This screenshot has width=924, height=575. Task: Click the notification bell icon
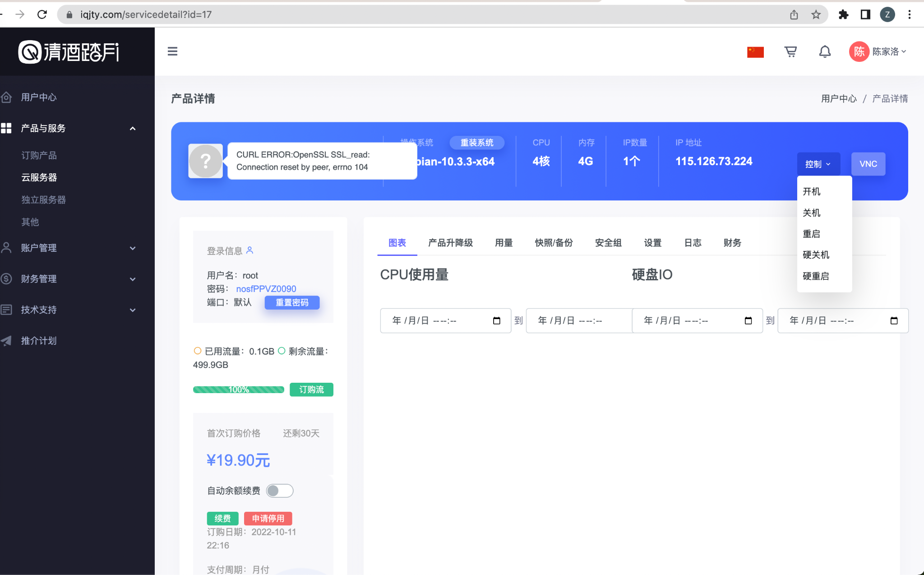pos(825,51)
